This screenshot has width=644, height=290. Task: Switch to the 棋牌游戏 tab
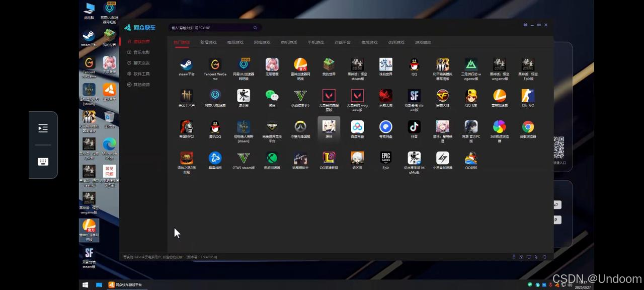coord(369,43)
